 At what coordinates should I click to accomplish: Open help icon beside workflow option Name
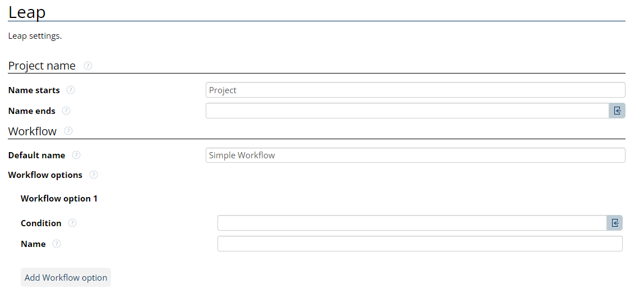[57, 244]
